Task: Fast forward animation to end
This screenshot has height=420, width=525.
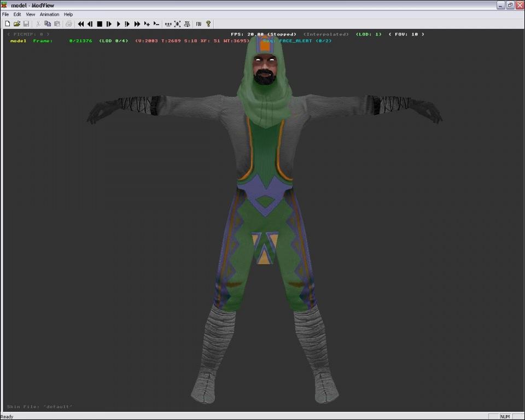Action: (137, 24)
